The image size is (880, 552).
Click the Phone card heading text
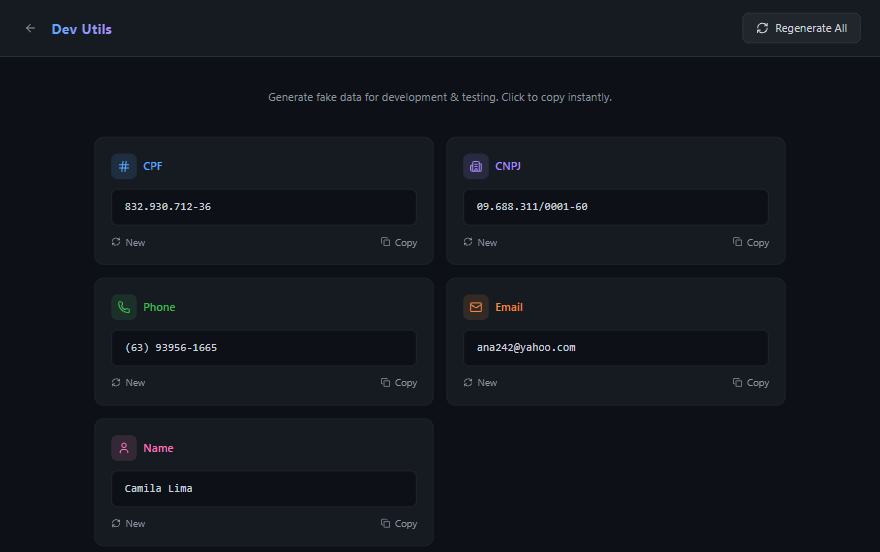click(x=159, y=307)
